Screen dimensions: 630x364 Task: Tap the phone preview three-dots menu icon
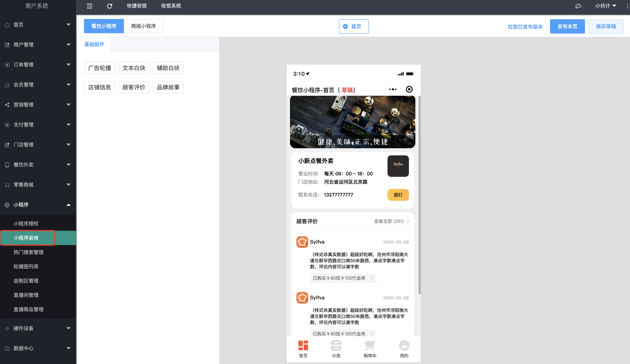(x=393, y=89)
